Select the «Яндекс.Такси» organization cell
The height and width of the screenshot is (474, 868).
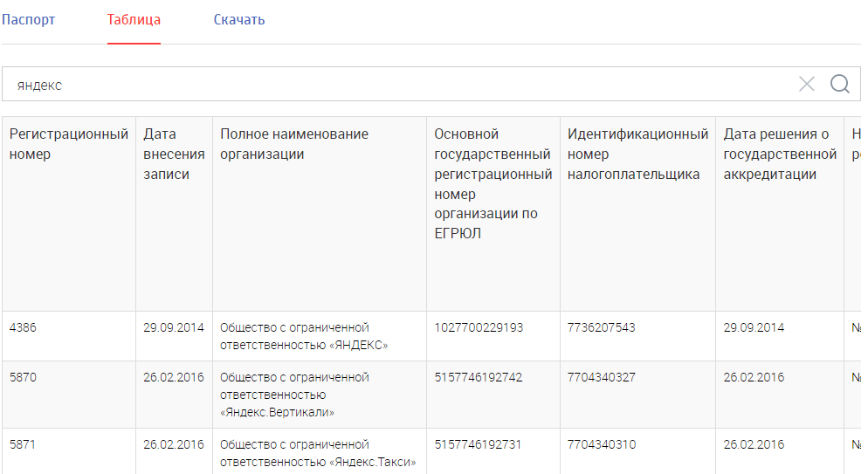[320, 451]
